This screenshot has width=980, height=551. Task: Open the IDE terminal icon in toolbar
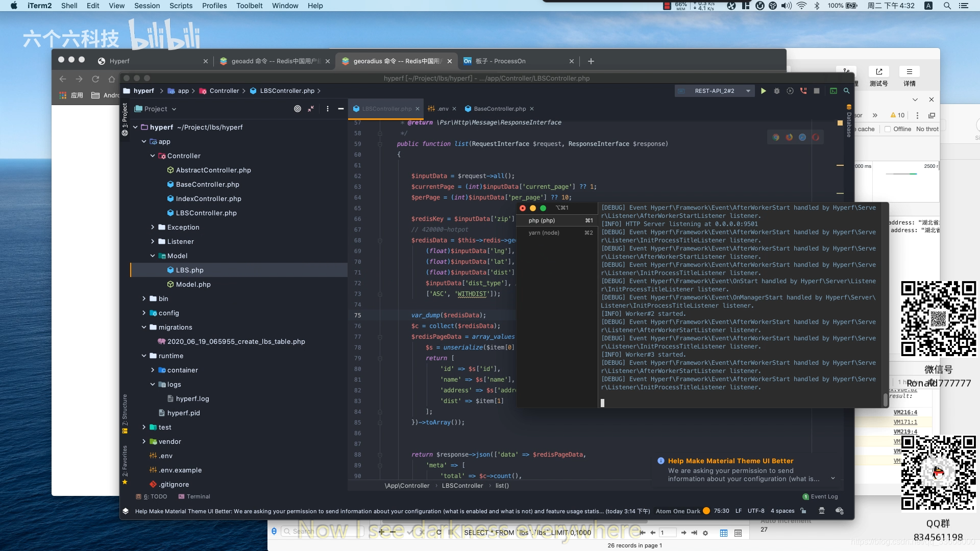coord(834,91)
